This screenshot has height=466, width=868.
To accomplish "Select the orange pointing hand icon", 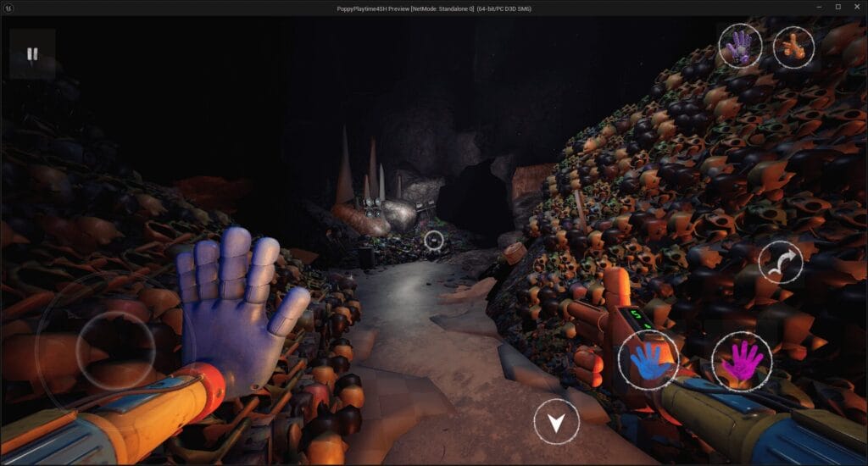I will pyautogui.click(x=793, y=47).
